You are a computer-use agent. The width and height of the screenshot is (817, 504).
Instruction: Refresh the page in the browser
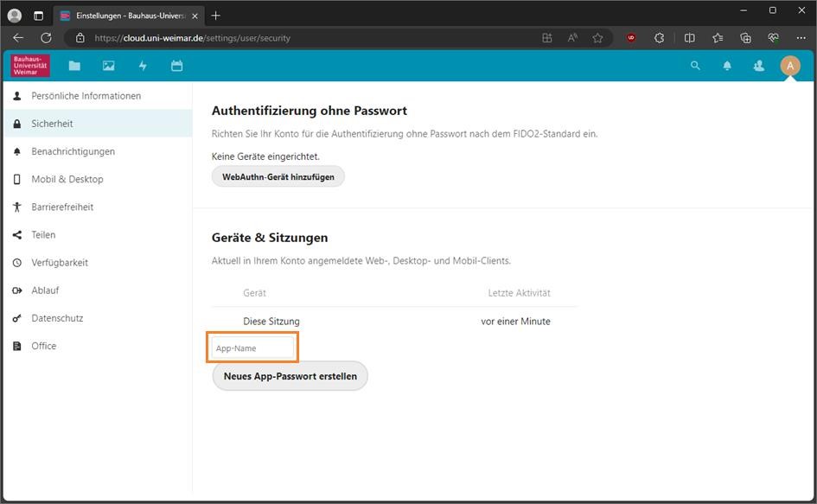pos(46,38)
